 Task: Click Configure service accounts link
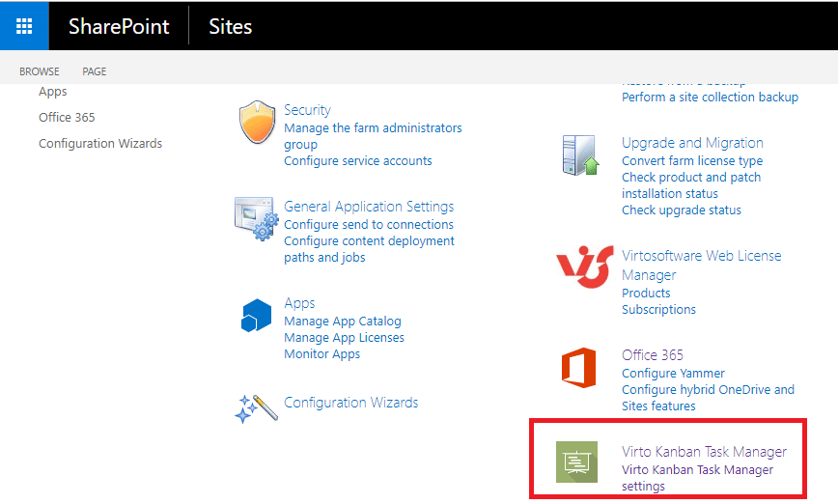point(358,161)
